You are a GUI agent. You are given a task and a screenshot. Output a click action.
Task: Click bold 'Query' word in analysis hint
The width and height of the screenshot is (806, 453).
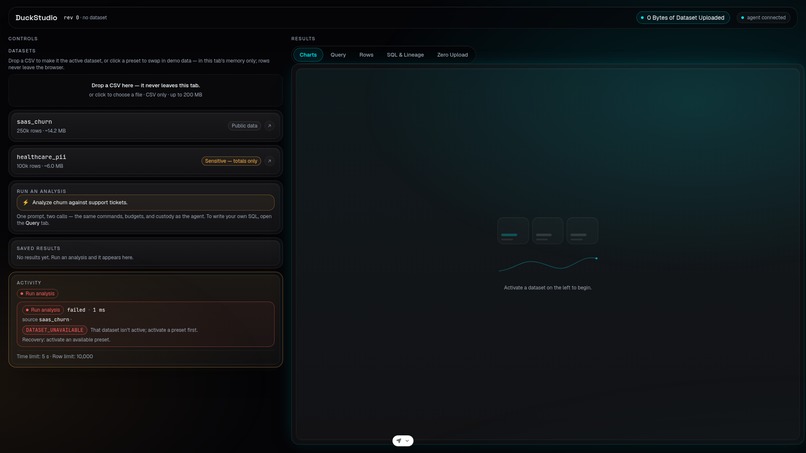[x=32, y=223]
